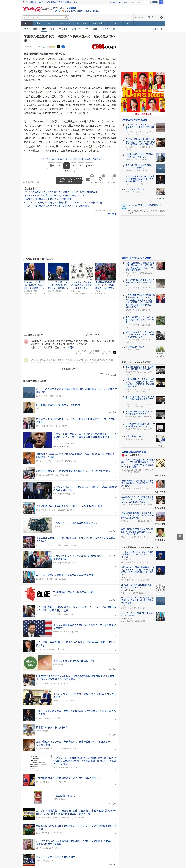Click the back-to-top arrow button
Viewport: 186px width, 868px height.
point(180,536)
